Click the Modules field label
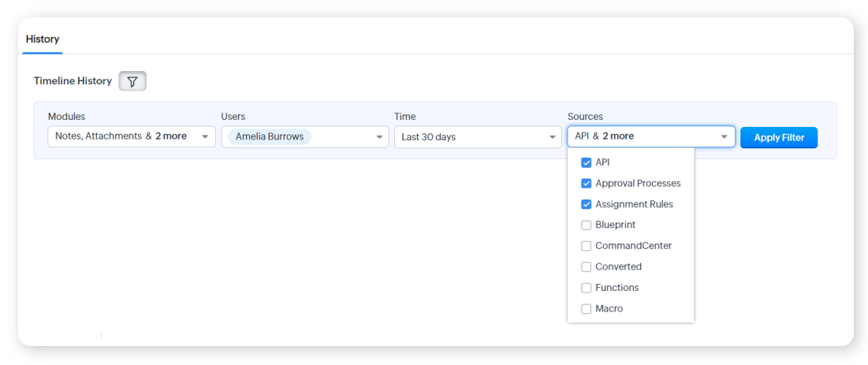 [x=66, y=117]
